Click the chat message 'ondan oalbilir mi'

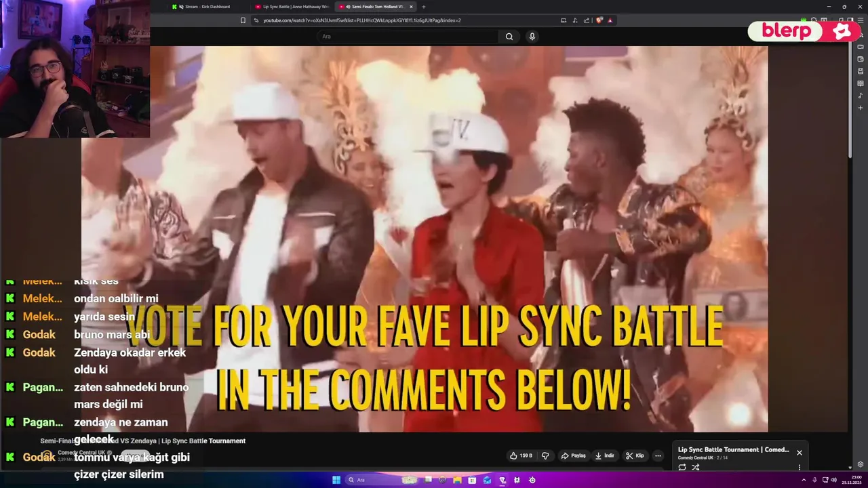click(116, 298)
